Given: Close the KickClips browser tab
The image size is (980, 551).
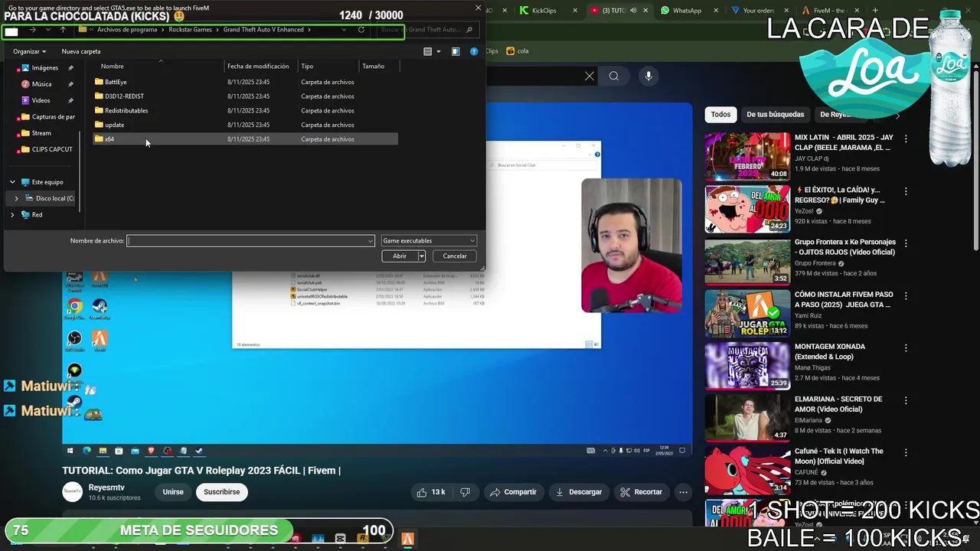Looking at the screenshot, I should coord(573,11).
